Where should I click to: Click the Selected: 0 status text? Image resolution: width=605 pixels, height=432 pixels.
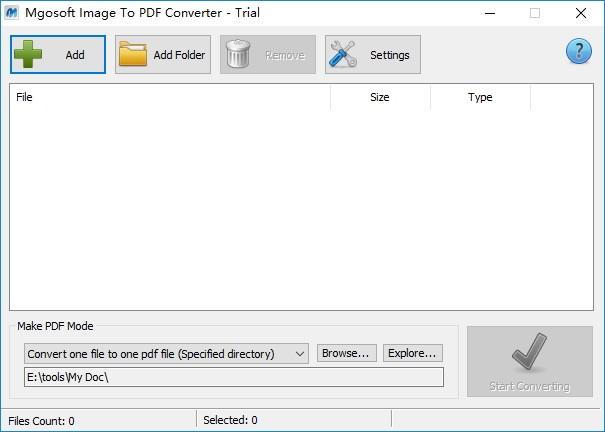coord(230,420)
